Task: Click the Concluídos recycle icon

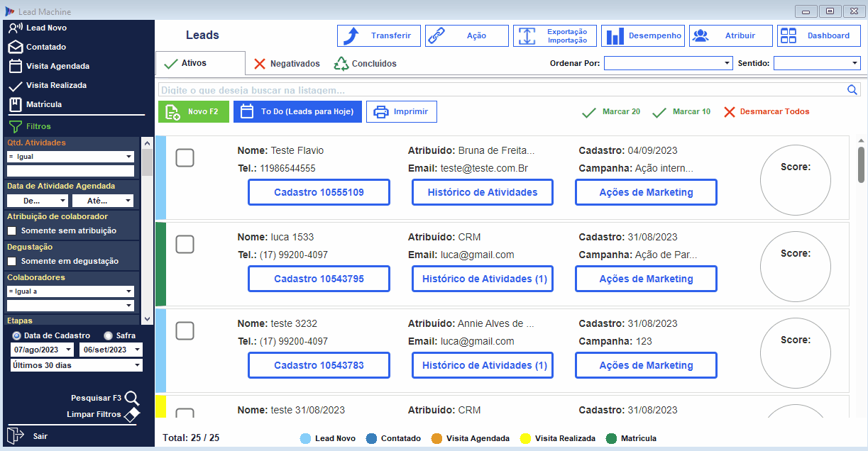Action: click(342, 64)
